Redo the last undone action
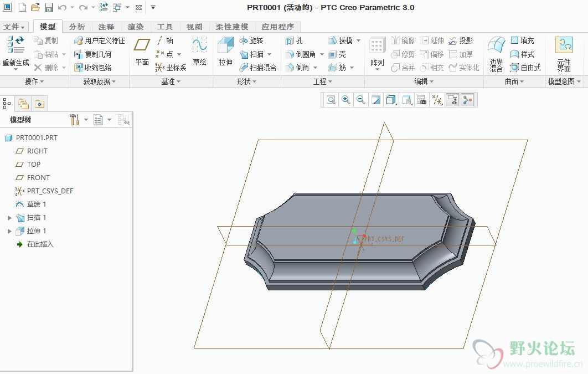 click(83, 7)
